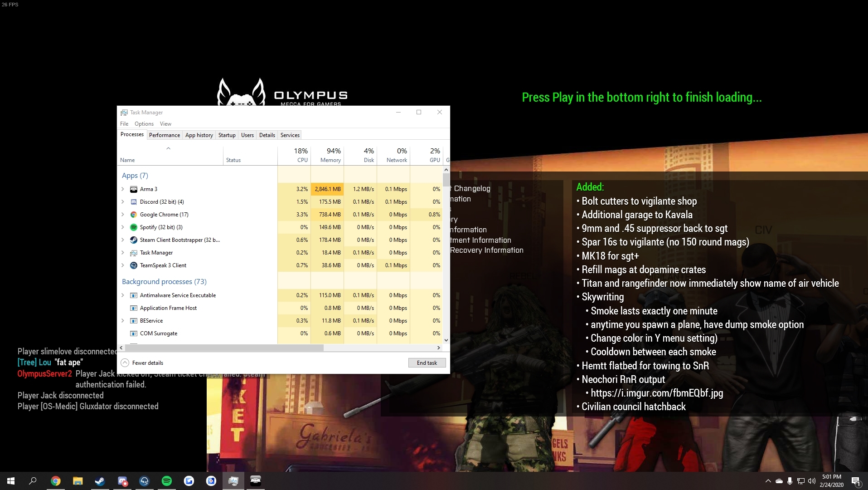Show hidden system tray icons
Viewport: 868px width, 490px height.
[x=768, y=481]
